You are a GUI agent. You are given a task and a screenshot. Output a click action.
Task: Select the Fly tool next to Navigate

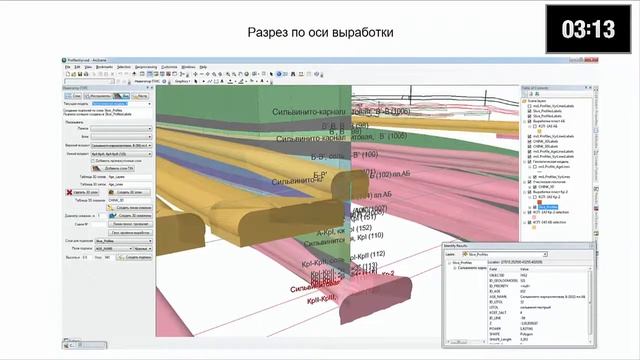[202, 74]
